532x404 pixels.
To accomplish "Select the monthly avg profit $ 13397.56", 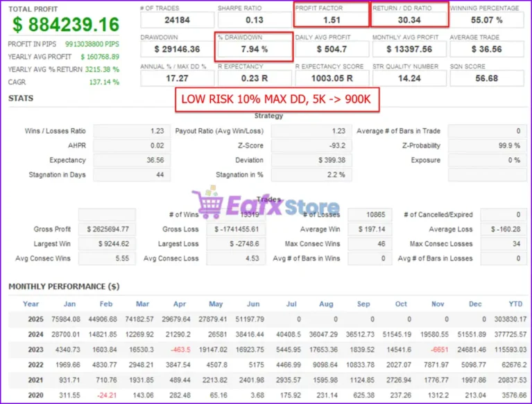I will (x=409, y=49).
